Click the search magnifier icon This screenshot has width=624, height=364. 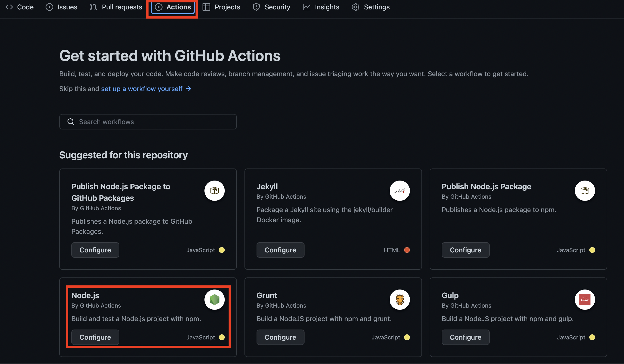pos(71,121)
